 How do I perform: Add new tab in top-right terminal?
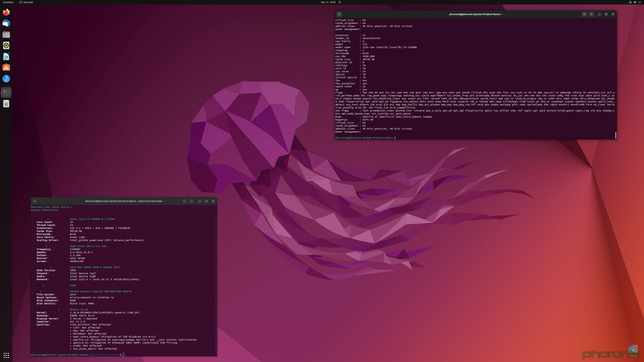click(339, 14)
